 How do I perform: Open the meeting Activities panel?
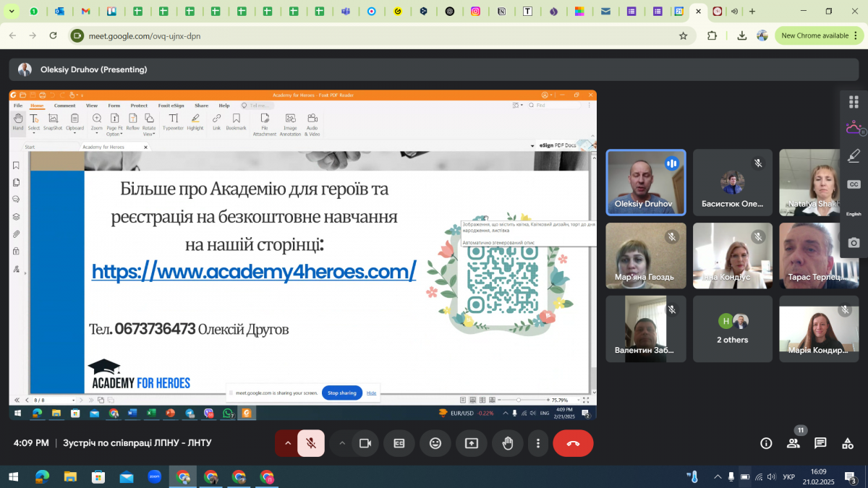coord(848,443)
